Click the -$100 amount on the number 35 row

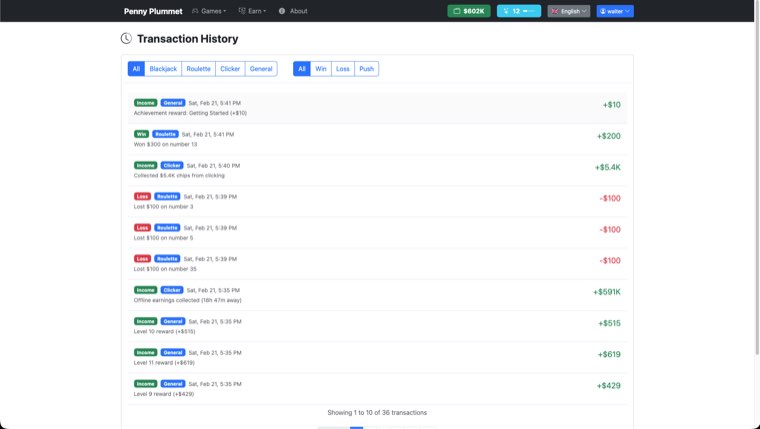pos(610,261)
